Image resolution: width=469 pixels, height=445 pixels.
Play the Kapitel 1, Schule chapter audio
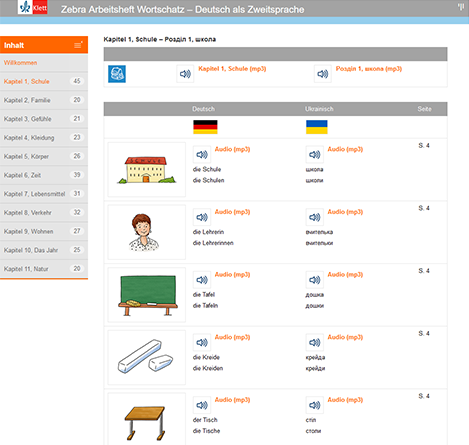[185, 74]
